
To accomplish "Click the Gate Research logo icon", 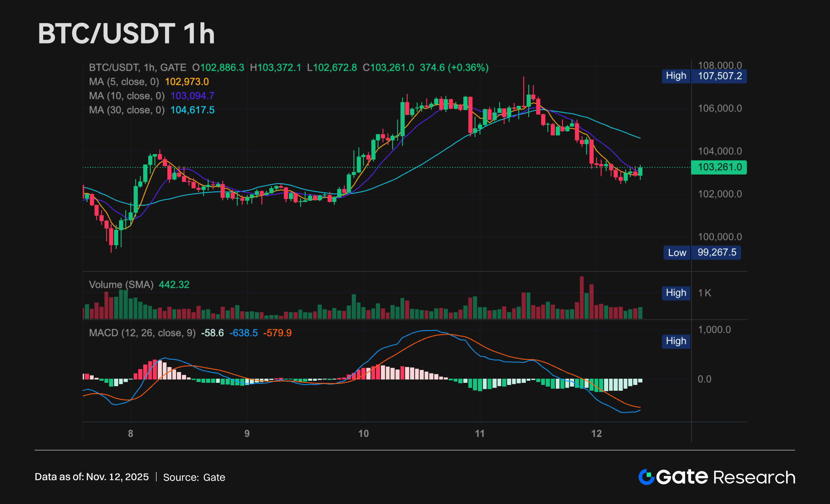I will point(646,477).
